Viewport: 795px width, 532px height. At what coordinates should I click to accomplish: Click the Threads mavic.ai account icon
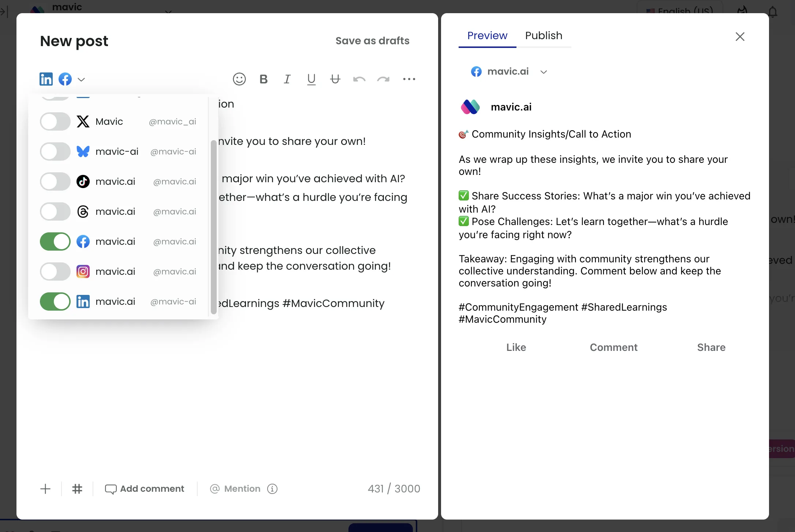[83, 211]
